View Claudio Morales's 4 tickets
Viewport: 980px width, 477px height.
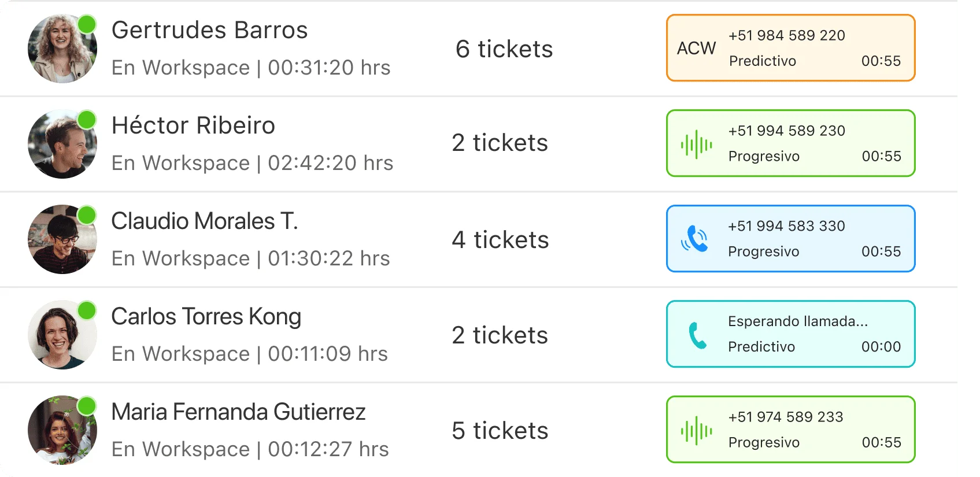(x=500, y=240)
